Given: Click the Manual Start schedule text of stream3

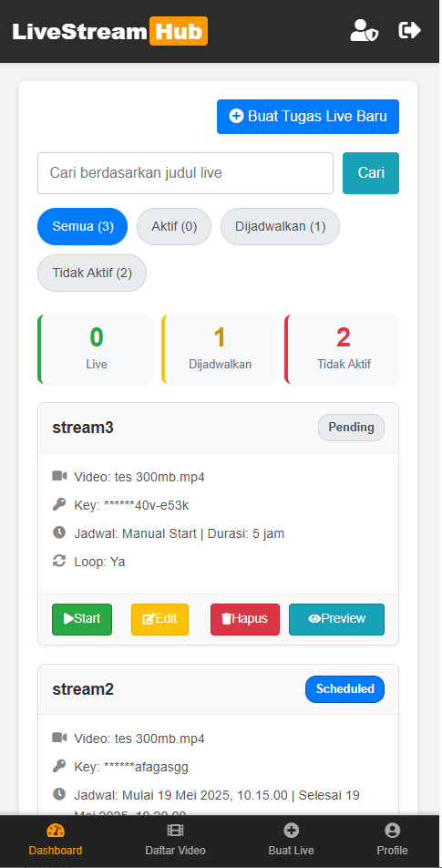Looking at the screenshot, I should coord(180,533).
